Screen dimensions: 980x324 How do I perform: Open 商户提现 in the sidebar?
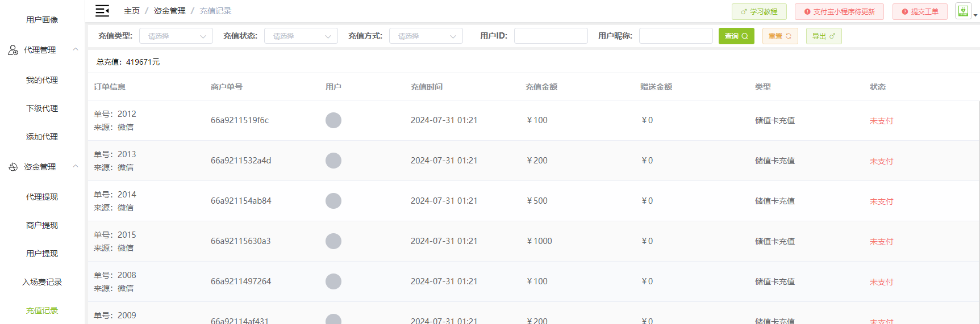click(x=42, y=225)
